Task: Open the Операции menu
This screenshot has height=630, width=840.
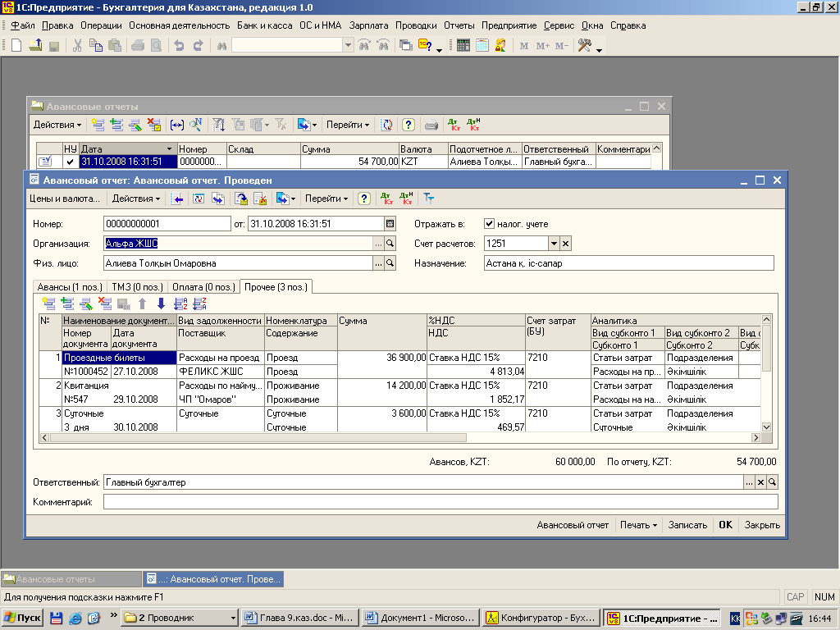Action: [x=101, y=25]
